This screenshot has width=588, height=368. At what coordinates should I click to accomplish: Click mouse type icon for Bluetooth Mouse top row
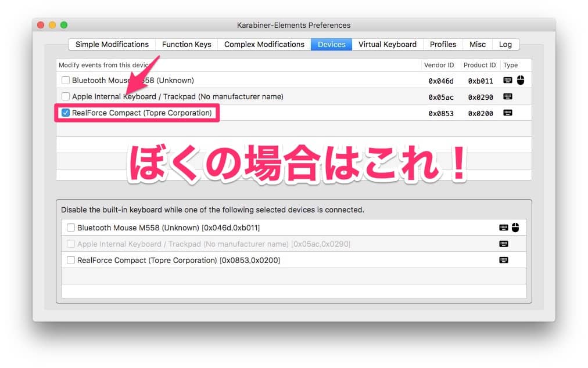point(521,80)
